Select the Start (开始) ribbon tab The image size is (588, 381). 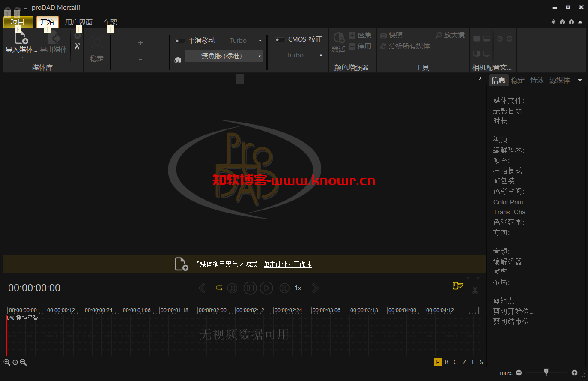(47, 22)
